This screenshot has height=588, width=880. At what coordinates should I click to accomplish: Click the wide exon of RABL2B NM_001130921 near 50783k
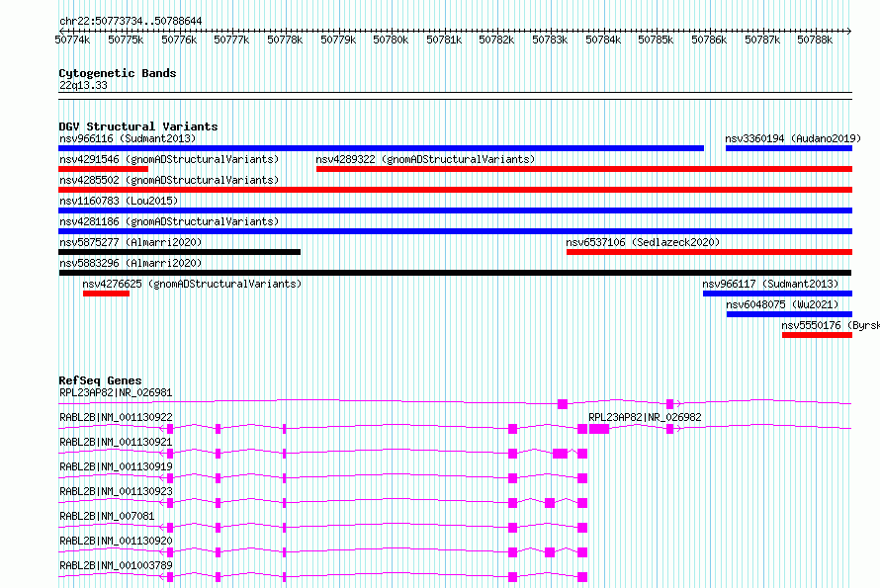(x=560, y=454)
